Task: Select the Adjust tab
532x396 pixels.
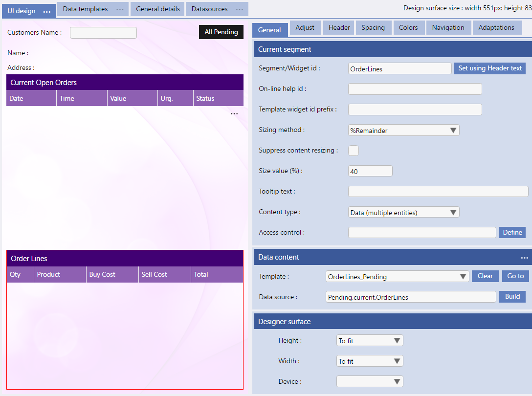Action: [305, 27]
